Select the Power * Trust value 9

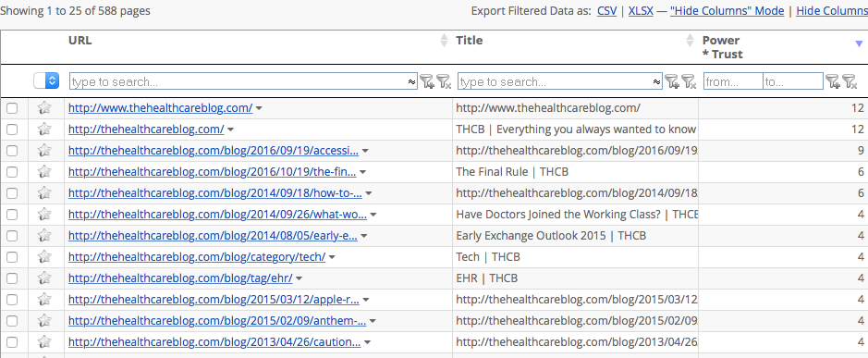coord(861,150)
